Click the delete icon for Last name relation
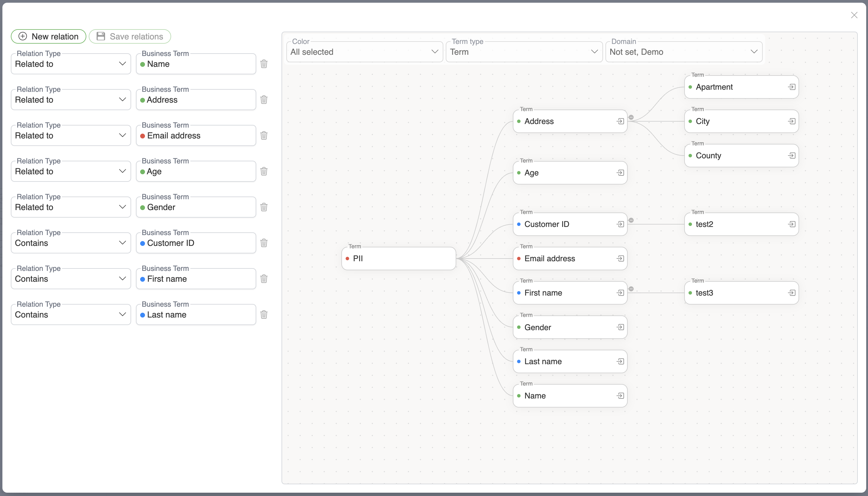Viewport: 868px width, 496px height. [265, 315]
